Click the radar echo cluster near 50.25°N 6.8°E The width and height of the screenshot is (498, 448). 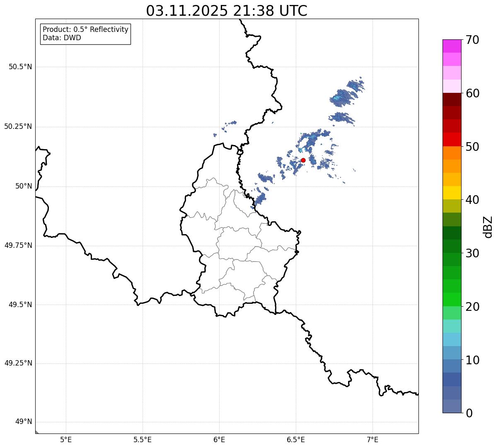(x=342, y=118)
